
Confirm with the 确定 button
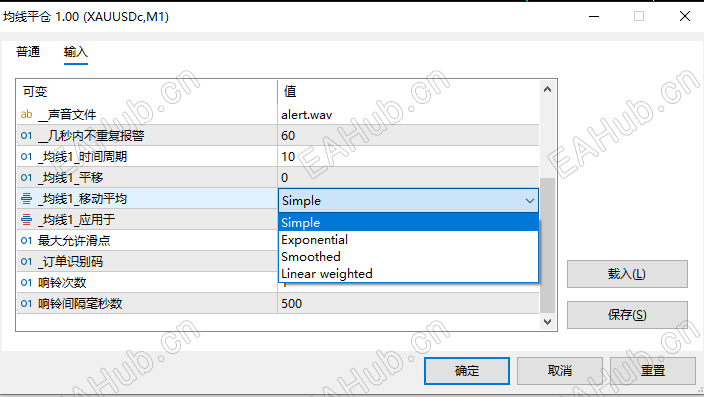pyautogui.click(x=466, y=371)
